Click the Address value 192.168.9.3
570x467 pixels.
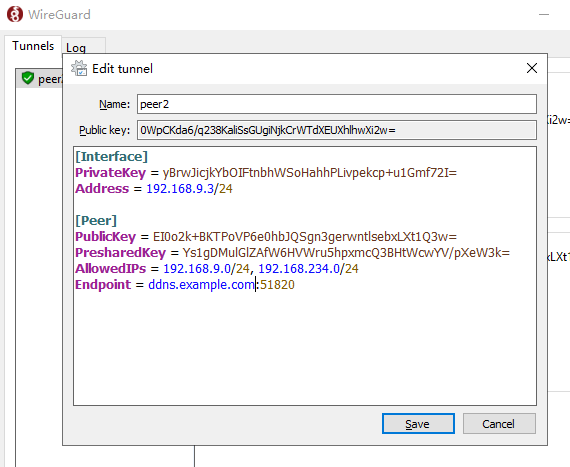180,189
